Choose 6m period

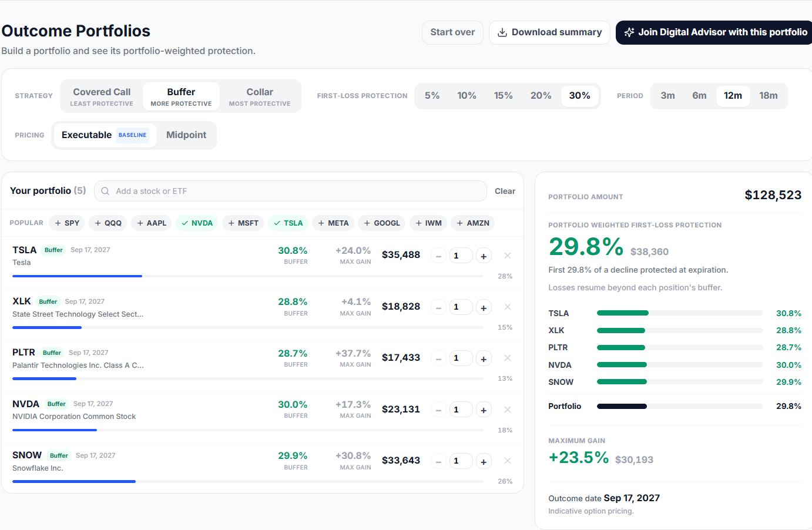point(700,96)
